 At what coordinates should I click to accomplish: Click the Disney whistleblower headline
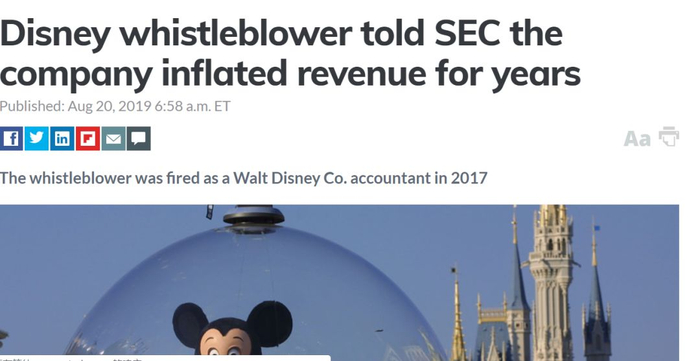point(290,53)
